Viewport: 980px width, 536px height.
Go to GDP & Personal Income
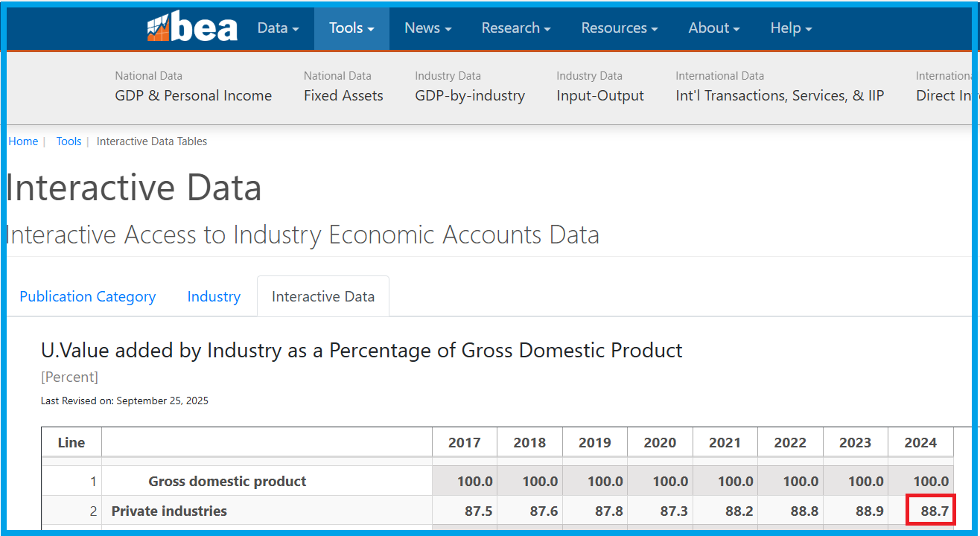point(193,95)
